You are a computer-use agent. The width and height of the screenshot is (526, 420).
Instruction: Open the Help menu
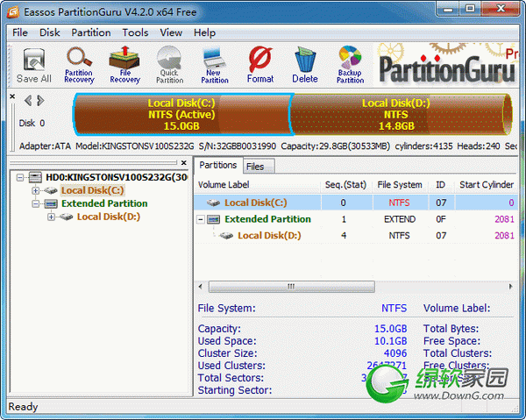coord(204,32)
